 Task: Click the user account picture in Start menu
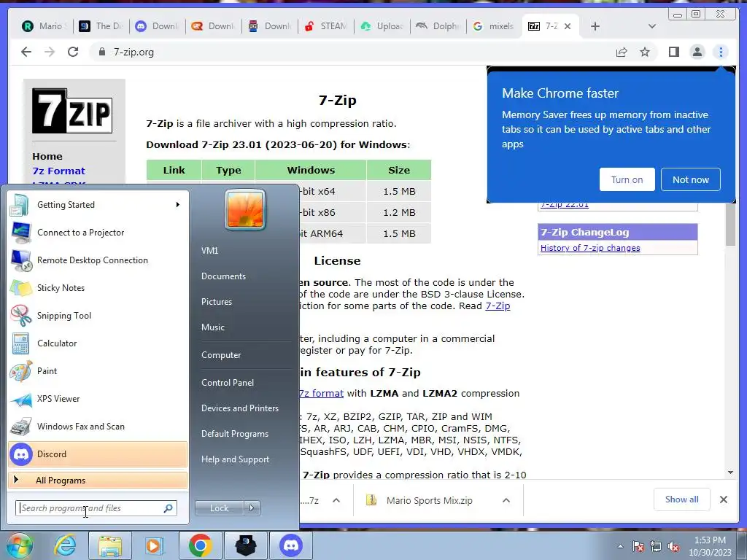pyautogui.click(x=245, y=209)
